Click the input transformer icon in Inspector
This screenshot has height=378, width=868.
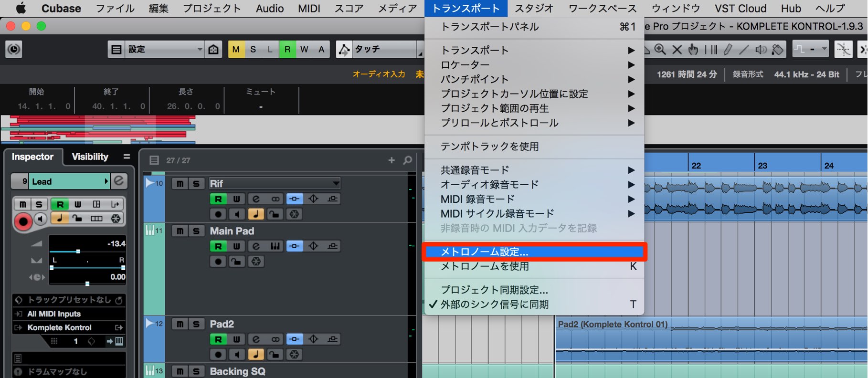point(115,204)
